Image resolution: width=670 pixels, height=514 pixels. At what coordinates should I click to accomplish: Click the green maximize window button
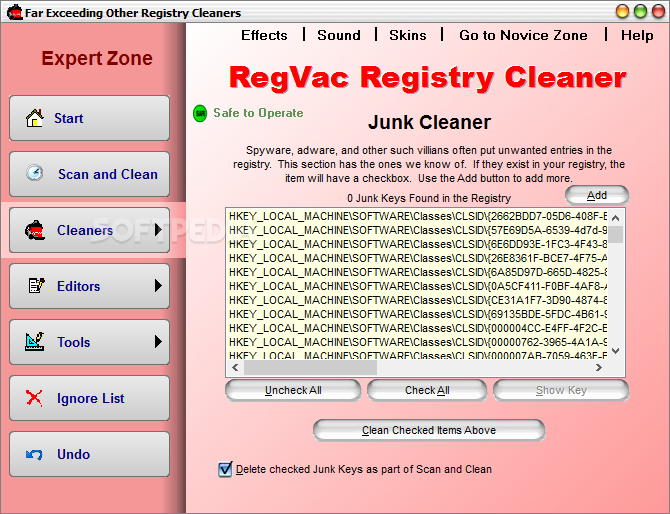640,12
